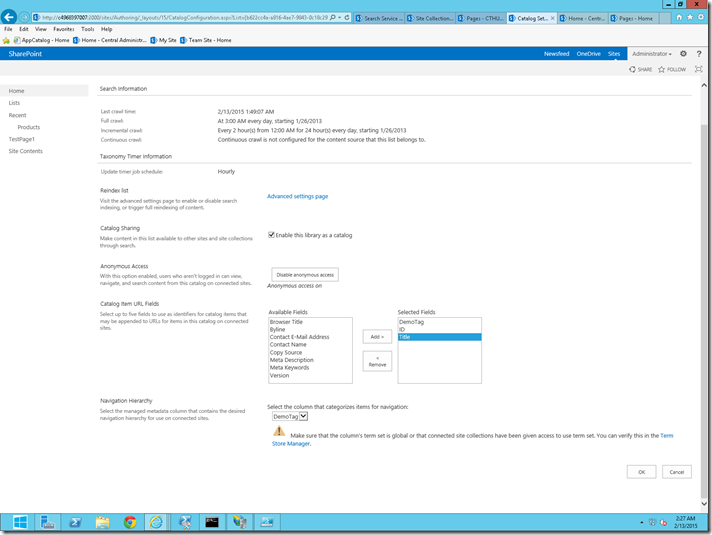The height and width of the screenshot is (535, 712).
Task: Open the IE favorites star icon
Action: [690, 17]
